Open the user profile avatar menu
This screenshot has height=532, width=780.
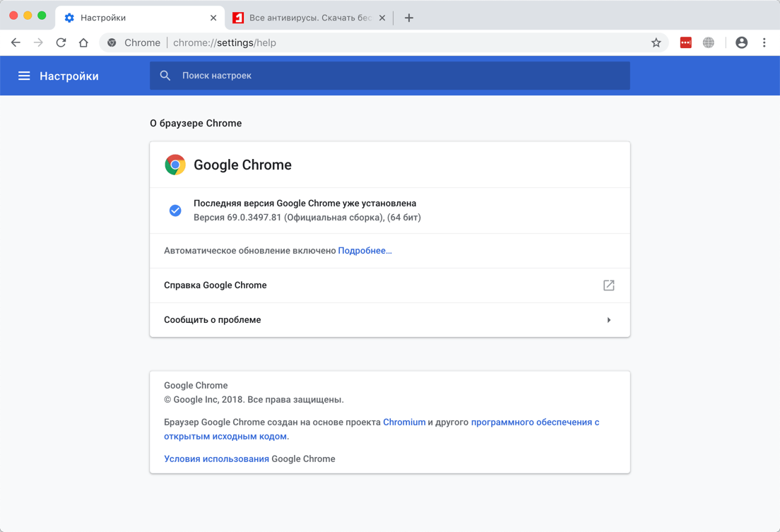[x=742, y=43]
